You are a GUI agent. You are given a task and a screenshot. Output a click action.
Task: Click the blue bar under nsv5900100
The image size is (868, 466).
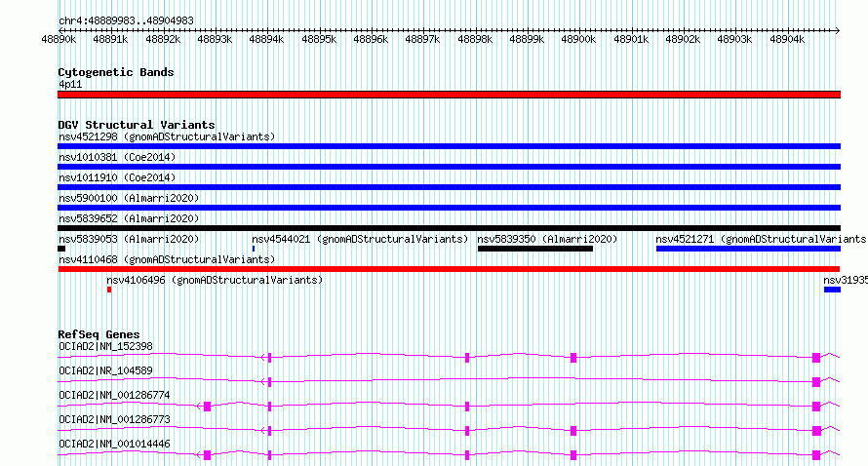pyautogui.click(x=449, y=208)
